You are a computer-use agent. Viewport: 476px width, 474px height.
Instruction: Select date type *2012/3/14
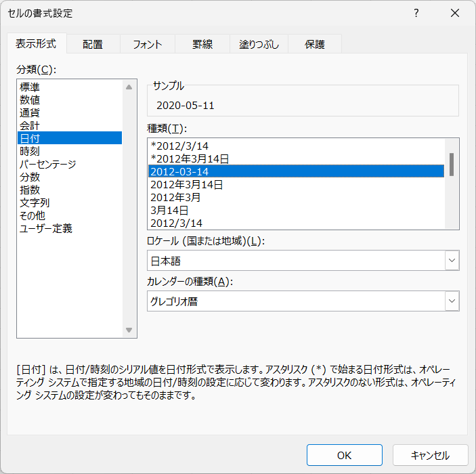click(296, 146)
